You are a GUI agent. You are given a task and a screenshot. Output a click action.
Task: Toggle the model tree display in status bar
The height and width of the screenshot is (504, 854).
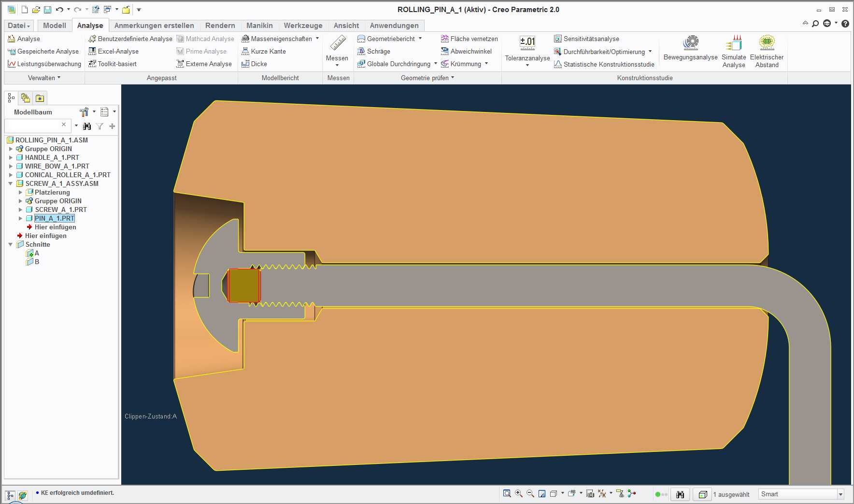coord(10,495)
